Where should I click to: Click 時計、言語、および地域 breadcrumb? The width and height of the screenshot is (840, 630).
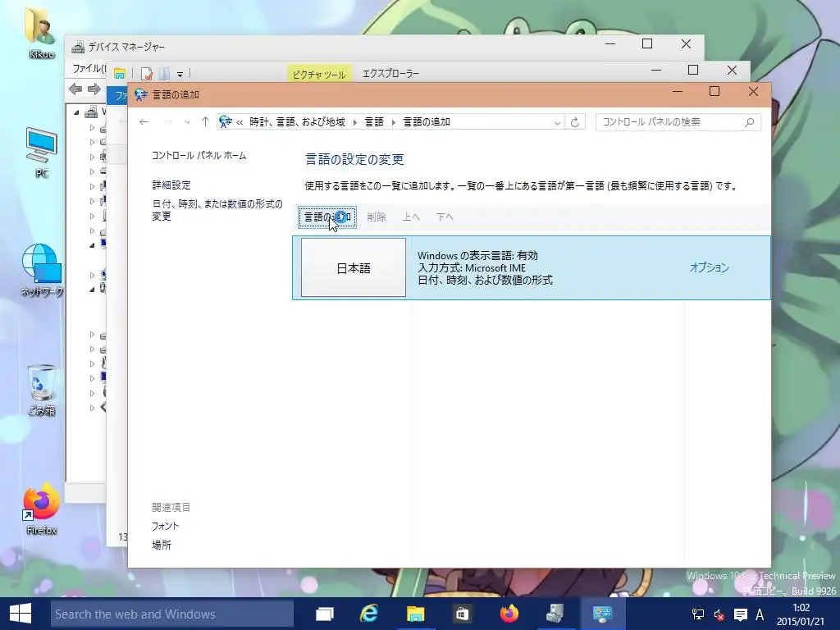pyautogui.click(x=297, y=122)
